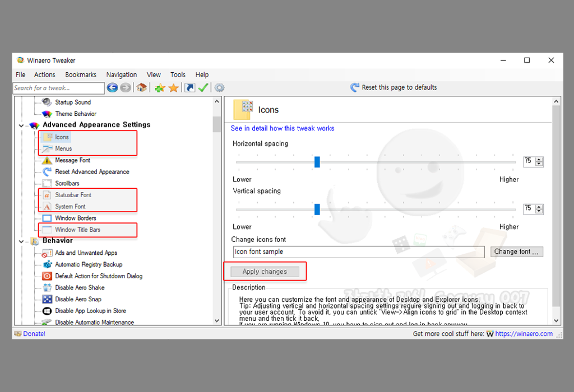Open the Navigation menu
This screenshot has width=574, height=392.
[x=122, y=74]
